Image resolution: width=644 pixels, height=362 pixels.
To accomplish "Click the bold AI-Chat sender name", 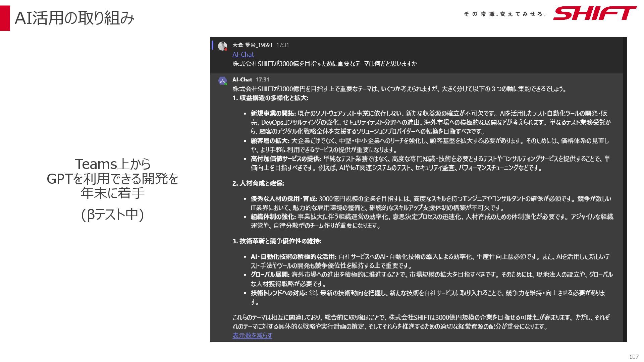I will tap(242, 79).
